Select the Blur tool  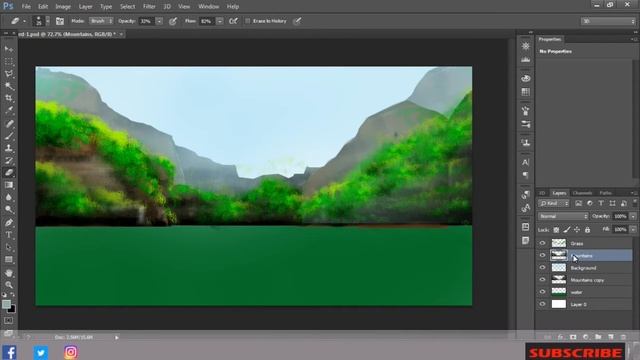[x=9, y=198]
